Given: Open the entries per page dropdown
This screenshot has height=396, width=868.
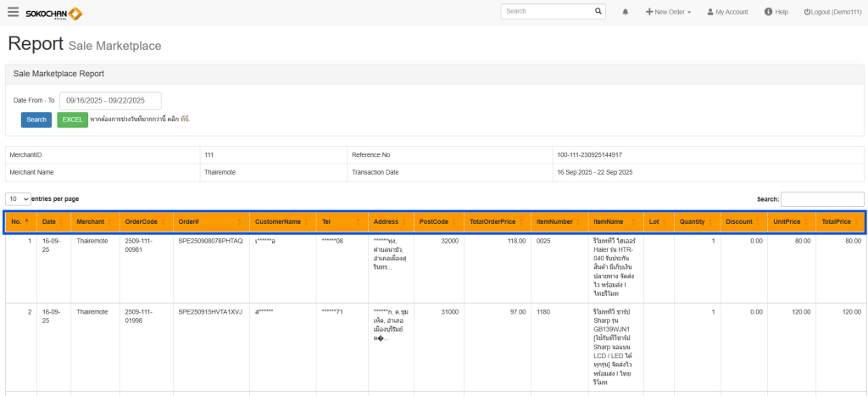Looking at the screenshot, I should click(18, 198).
